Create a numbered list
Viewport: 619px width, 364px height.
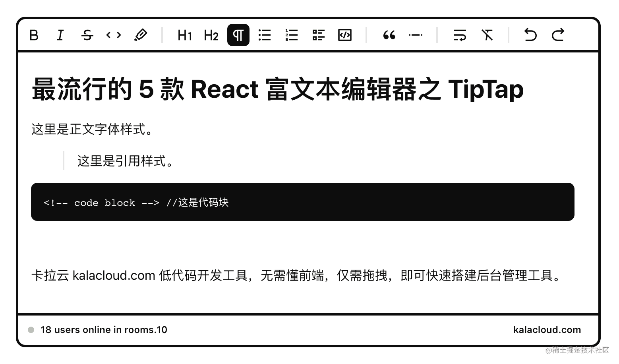tap(291, 35)
